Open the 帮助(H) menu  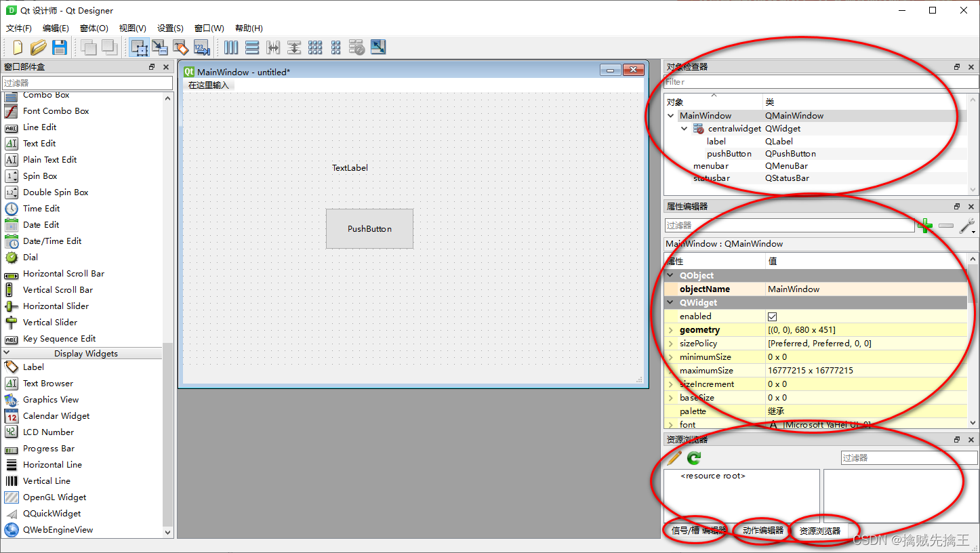pos(249,28)
